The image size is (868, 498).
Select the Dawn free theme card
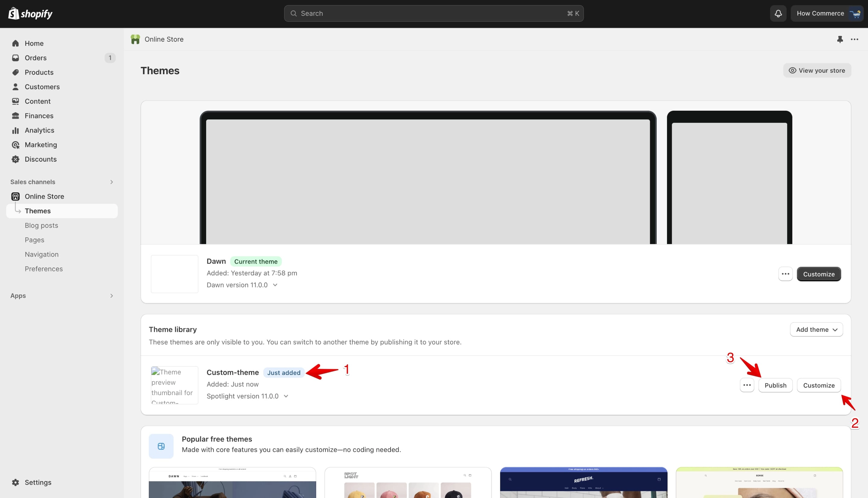pos(232,483)
